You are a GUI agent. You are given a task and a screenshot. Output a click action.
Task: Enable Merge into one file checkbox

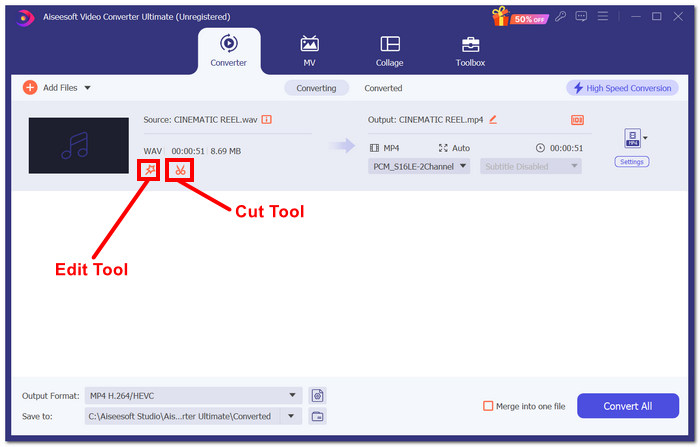tap(488, 406)
